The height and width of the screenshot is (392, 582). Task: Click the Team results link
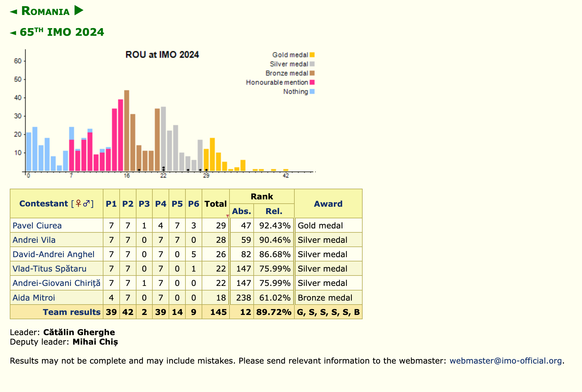tap(72, 312)
